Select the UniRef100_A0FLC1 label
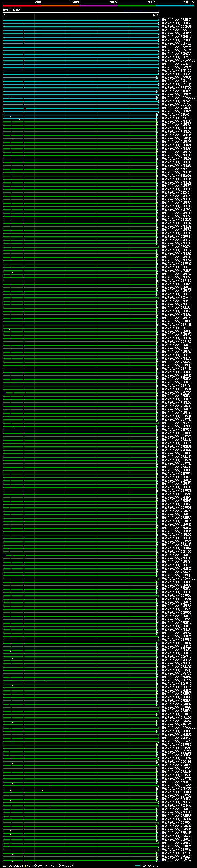Viewport: 197px width, 868px height. click(x=176, y=240)
